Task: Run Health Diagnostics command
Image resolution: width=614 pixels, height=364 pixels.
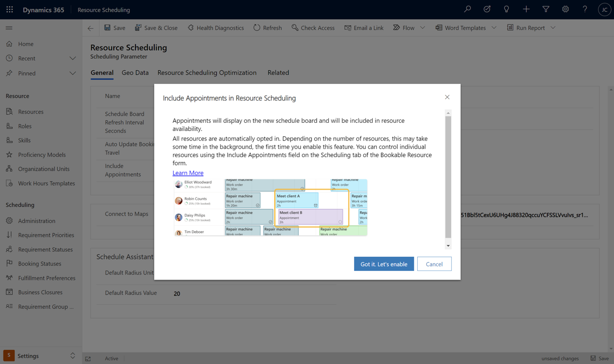Action: point(215,28)
